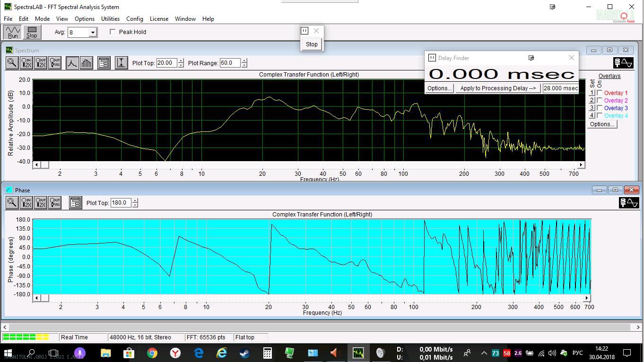
Task: Switch Spectrum to bar graph display
Action: (87, 63)
